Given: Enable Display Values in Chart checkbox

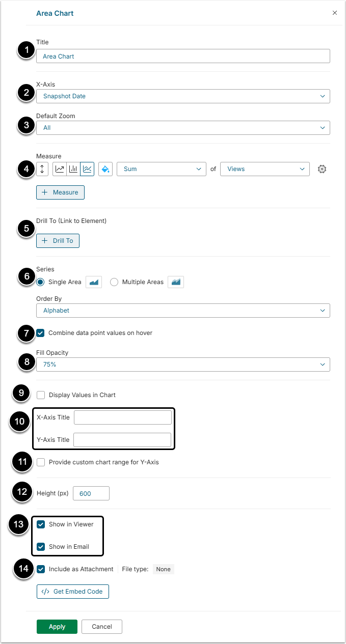Looking at the screenshot, I should click(x=41, y=395).
